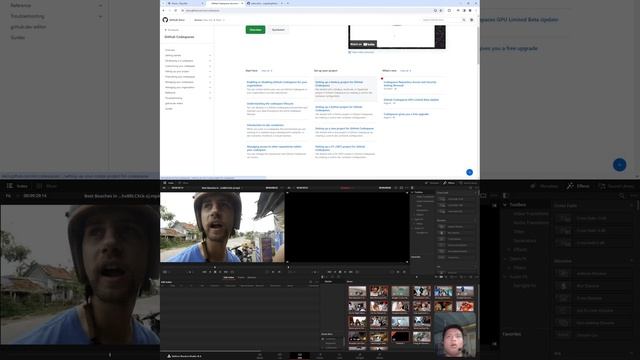Click the browser page vertical scrollbar
The width and height of the screenshot is (640, 360).
(x=478, y=45)
